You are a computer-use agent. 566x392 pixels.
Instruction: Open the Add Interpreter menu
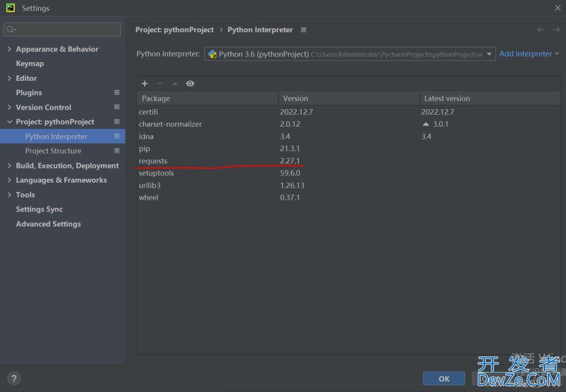[x=529, y=54]
